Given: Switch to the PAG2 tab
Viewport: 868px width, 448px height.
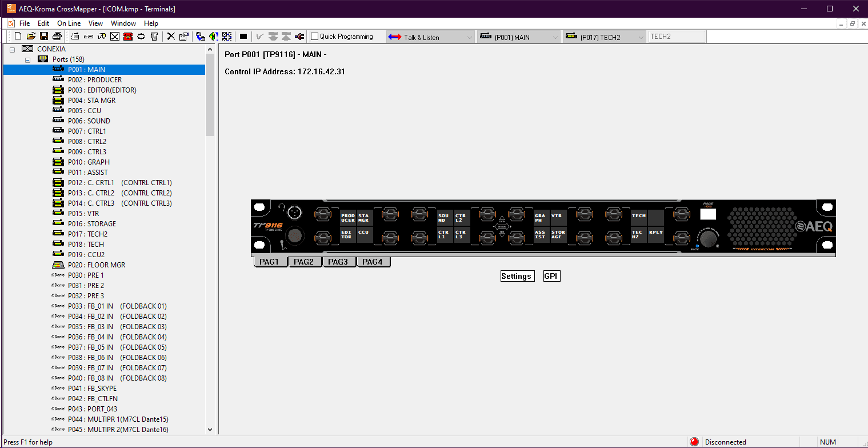Looking at the screenshot, I should 305,262.
